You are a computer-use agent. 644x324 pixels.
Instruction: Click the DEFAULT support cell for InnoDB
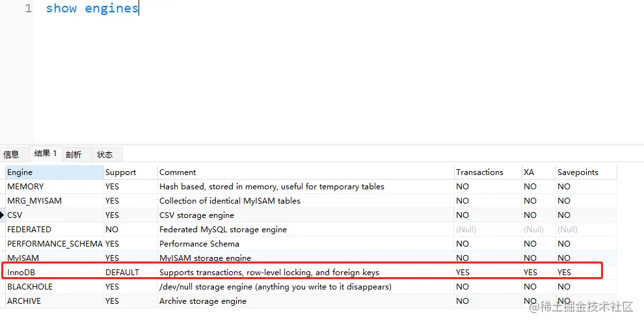pos(122,272)
